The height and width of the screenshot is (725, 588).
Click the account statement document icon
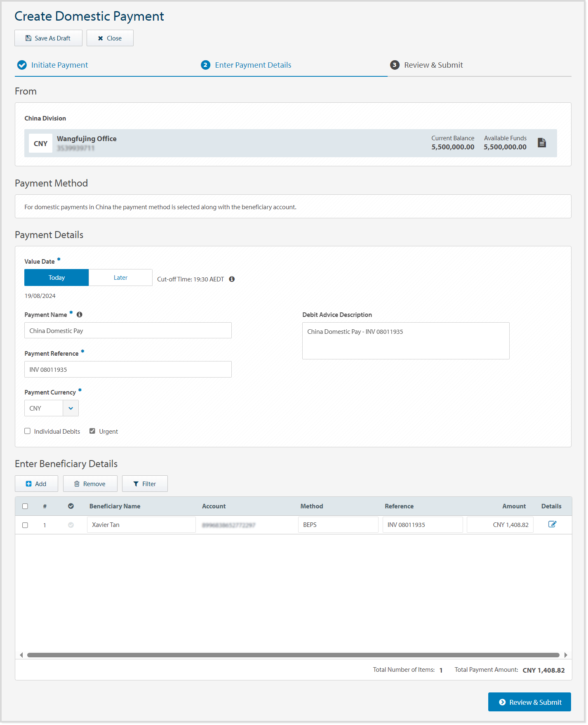542,143
